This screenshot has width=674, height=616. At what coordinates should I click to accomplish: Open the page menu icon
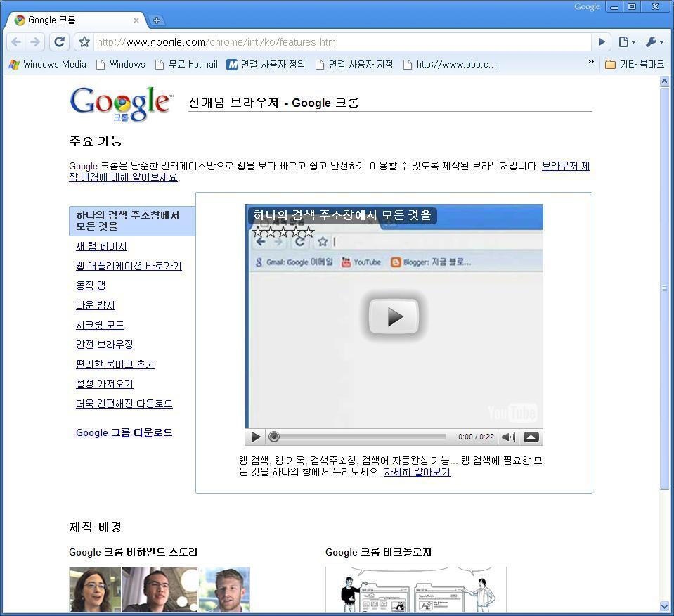627,41
